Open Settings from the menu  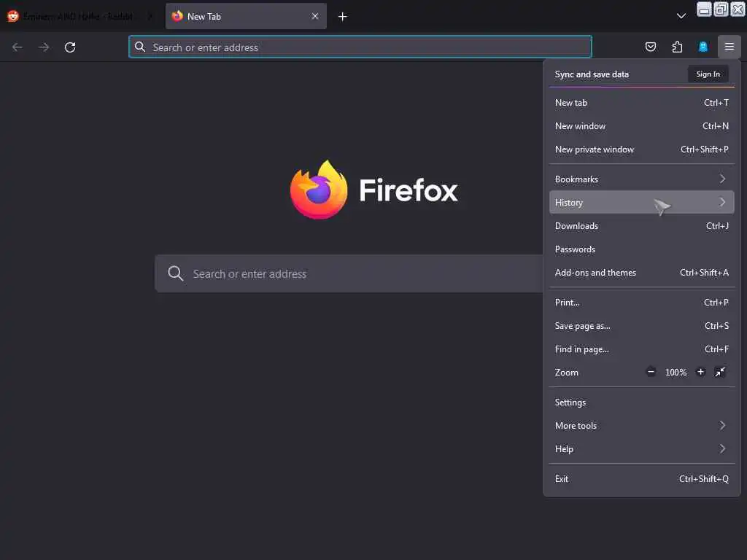642,402
